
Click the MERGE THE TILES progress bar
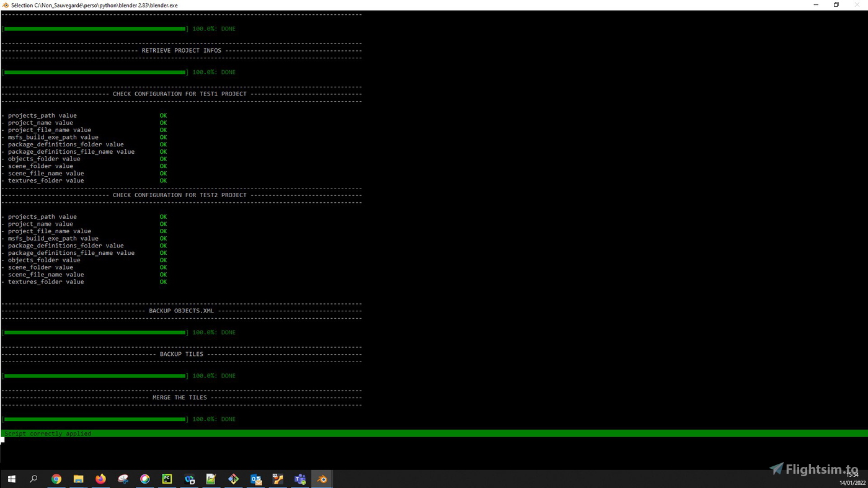pos(95,419)
